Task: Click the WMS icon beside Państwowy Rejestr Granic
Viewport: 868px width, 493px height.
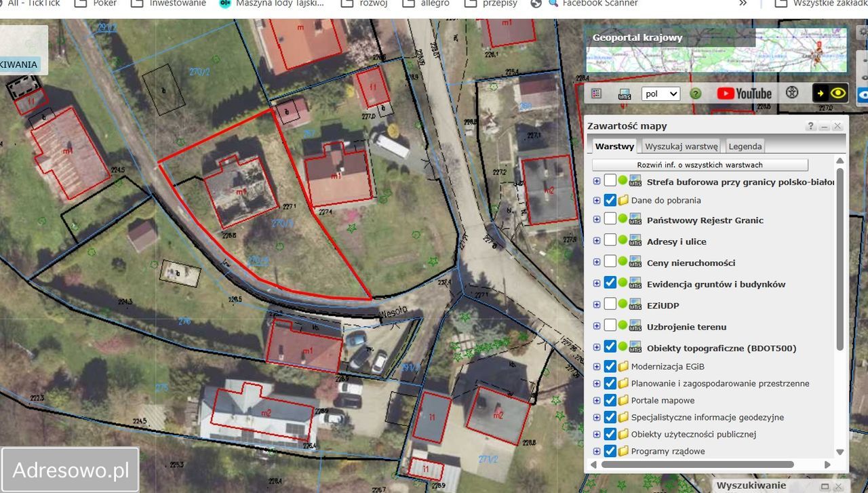Action: [635, 219]
